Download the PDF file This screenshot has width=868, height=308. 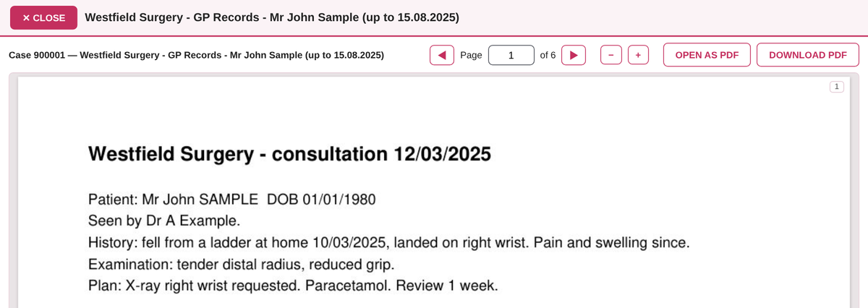(x=808, y=55)
